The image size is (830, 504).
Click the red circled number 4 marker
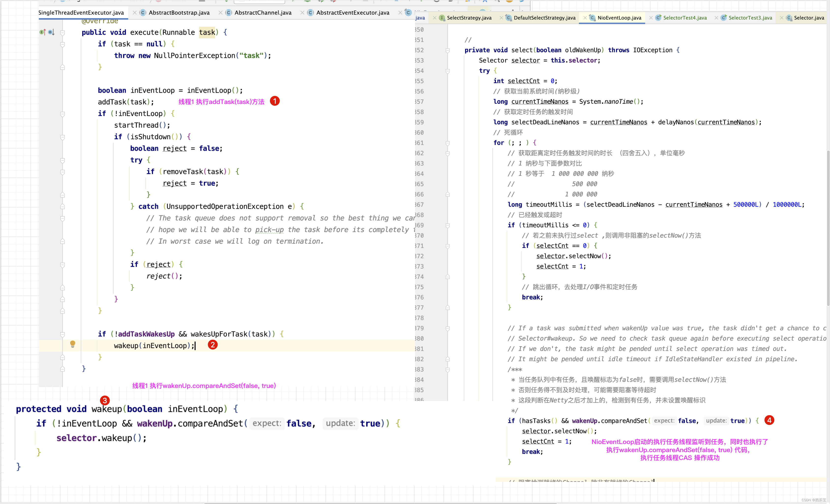(x=769, y=420)
